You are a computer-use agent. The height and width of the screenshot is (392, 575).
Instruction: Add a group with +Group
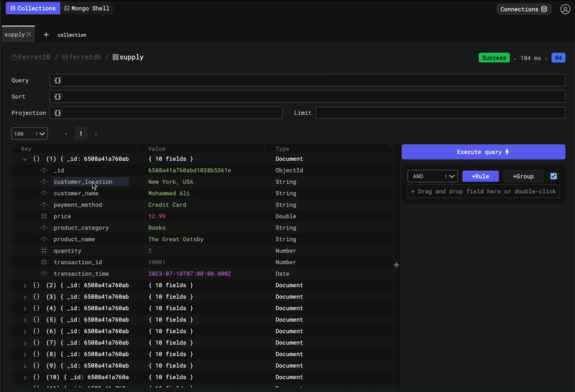click(523, 176)
